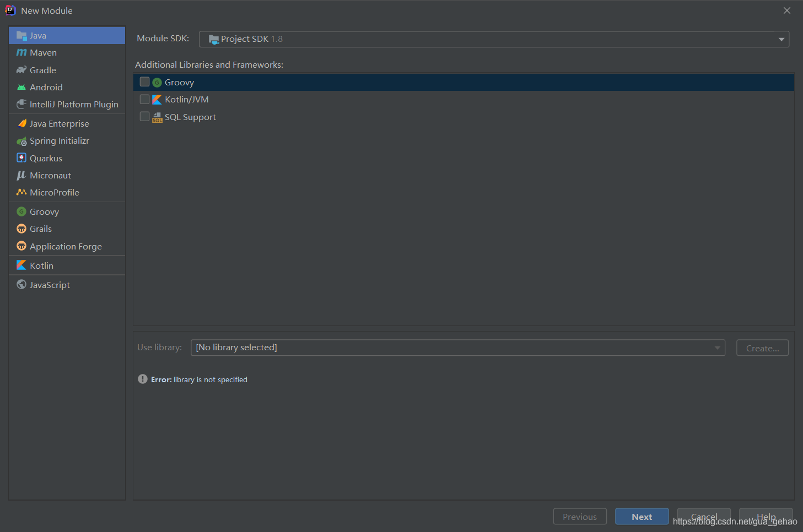
Task: Click the Previous button
Action: (x=580, y=517)
